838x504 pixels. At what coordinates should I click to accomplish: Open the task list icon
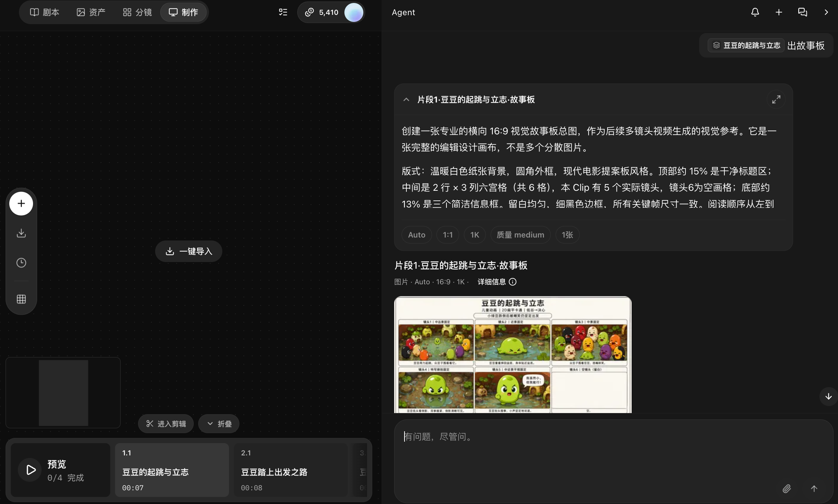[x=283, y=12]
